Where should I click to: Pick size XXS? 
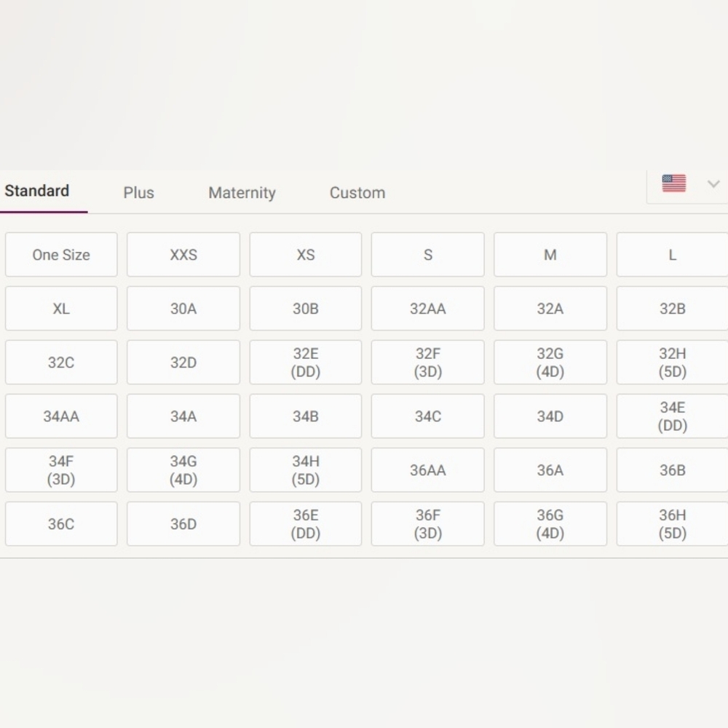pyautogui.click(x=183, y=254)
